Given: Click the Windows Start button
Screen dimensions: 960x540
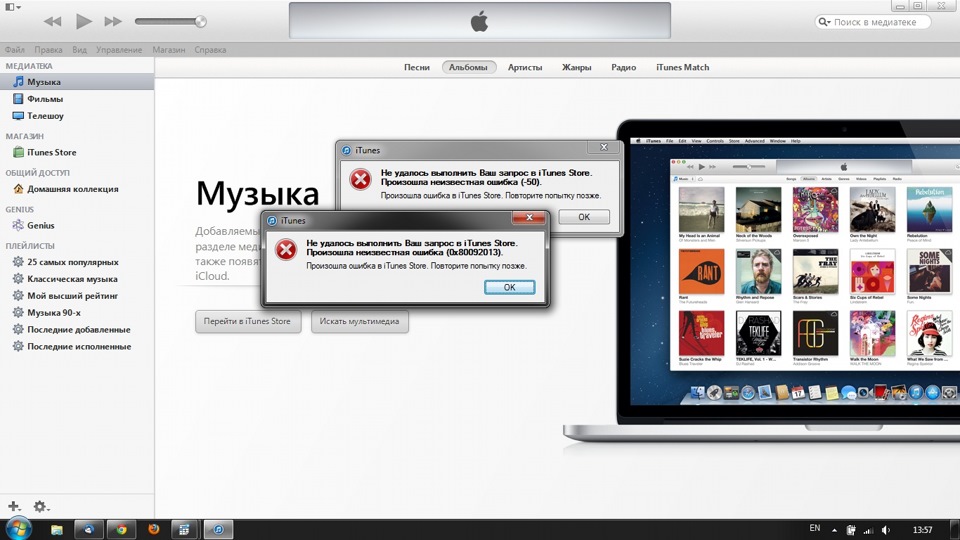Looking at the screenshot, I should tap(18, 528).
